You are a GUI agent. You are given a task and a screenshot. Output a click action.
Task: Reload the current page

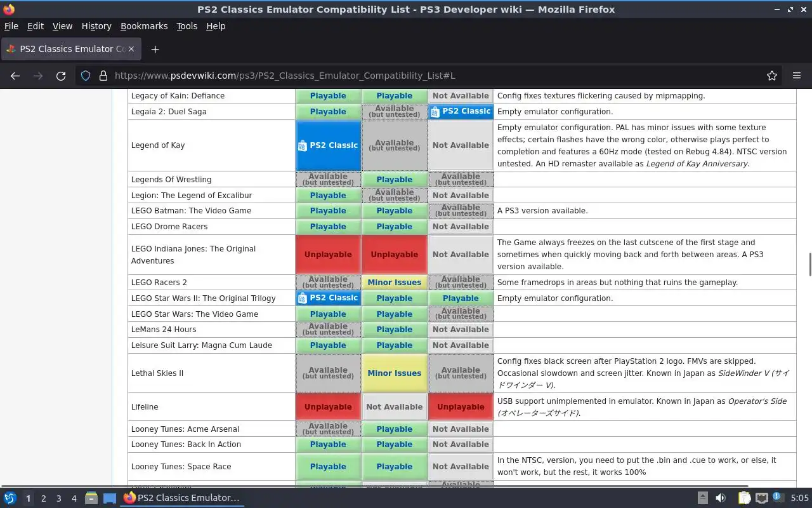(61, 76)
